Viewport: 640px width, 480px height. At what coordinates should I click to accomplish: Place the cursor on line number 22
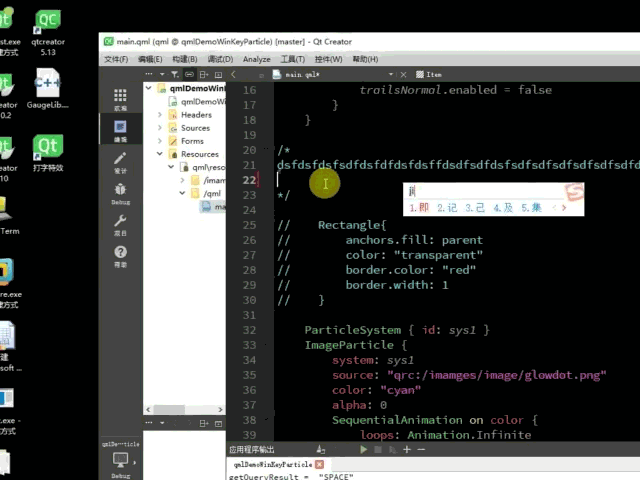pyautogui.click(x=249, y=180)
